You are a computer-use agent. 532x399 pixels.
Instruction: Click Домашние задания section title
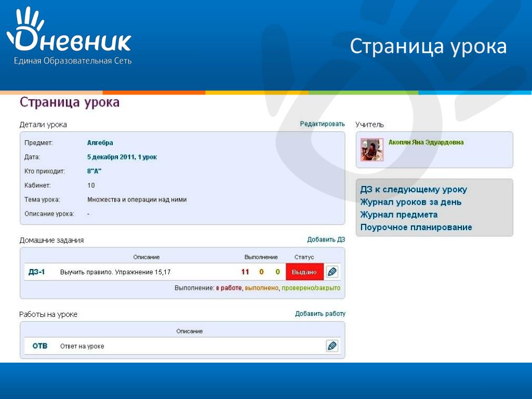pos(51,240)
